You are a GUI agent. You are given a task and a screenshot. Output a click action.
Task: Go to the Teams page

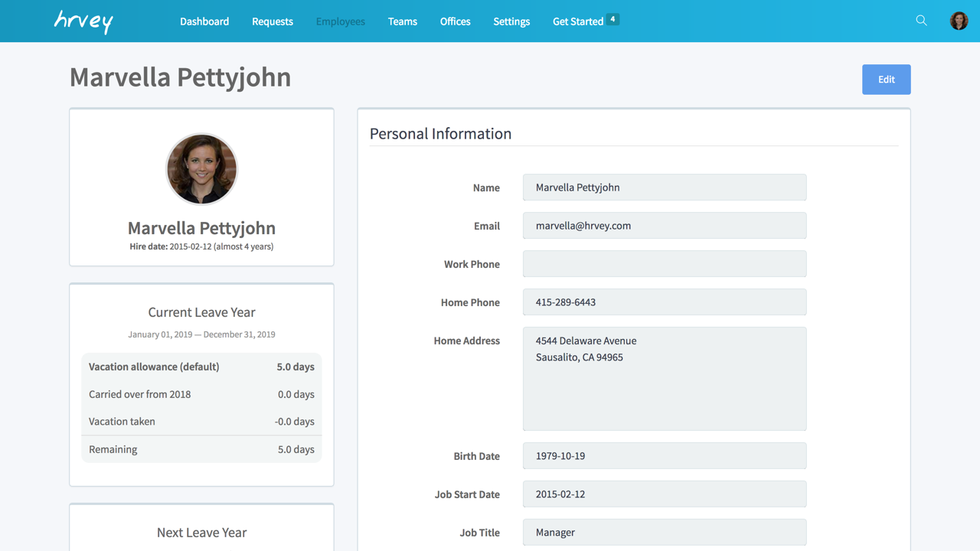[402, 21]
